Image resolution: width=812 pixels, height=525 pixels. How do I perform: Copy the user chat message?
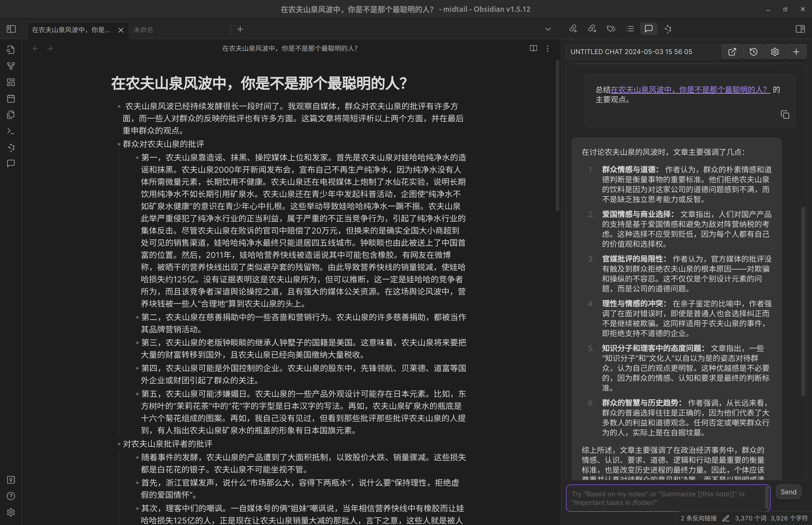click(785, 115)
